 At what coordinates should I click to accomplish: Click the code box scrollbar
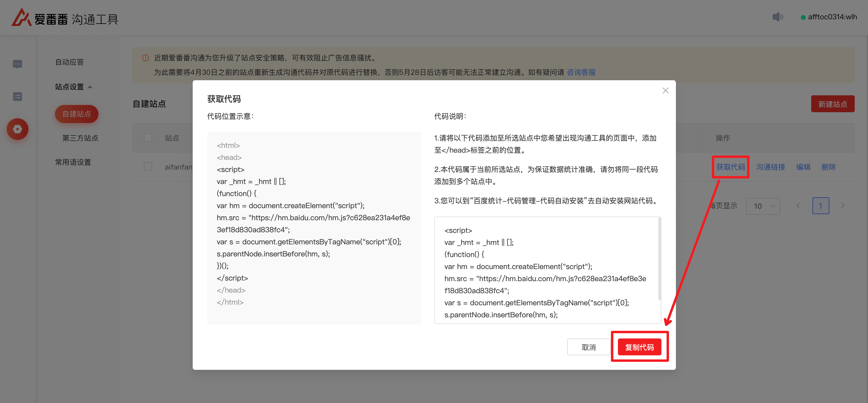tap(659, 259)
